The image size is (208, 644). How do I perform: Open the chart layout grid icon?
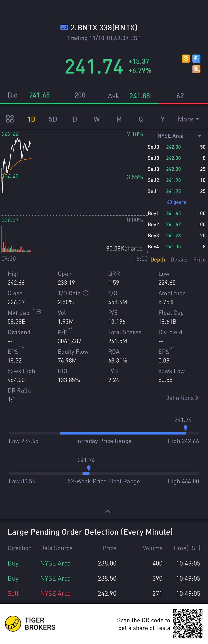click(x=10, y=119)
